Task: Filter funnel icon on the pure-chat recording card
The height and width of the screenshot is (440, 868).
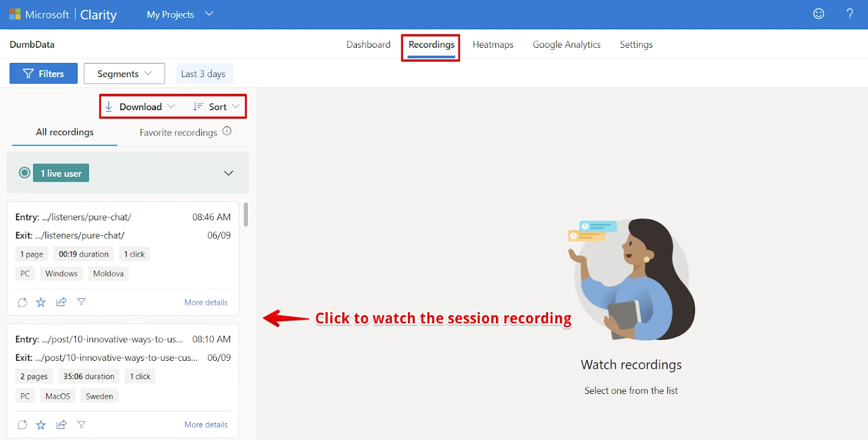Action: 81,302
